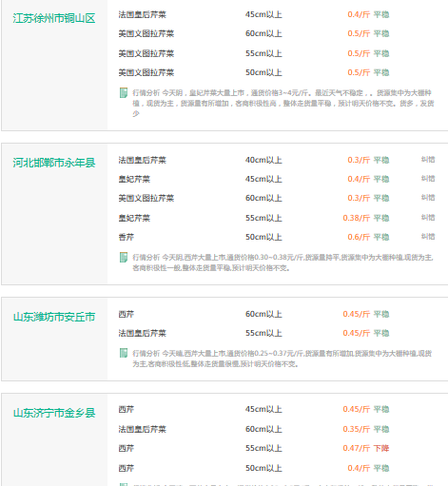Click the 行情分析 document icon under 江苏徐州市铜山区

(124, 93)
